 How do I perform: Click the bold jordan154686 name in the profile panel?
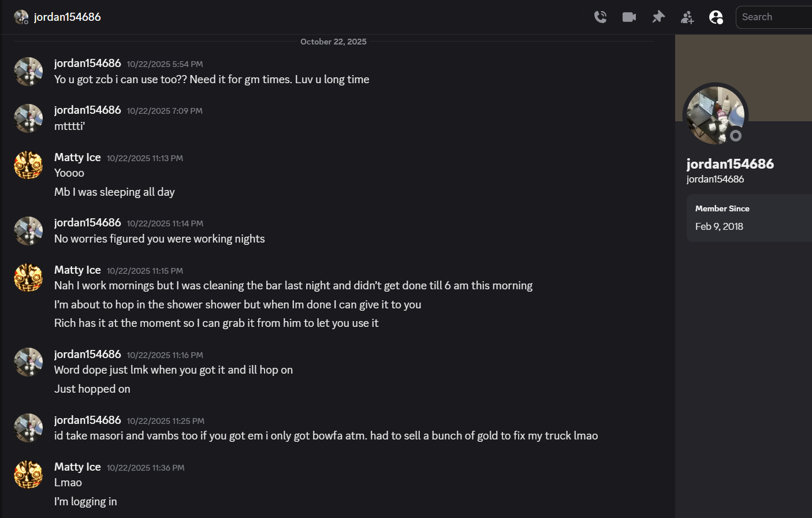click(730, 164)
